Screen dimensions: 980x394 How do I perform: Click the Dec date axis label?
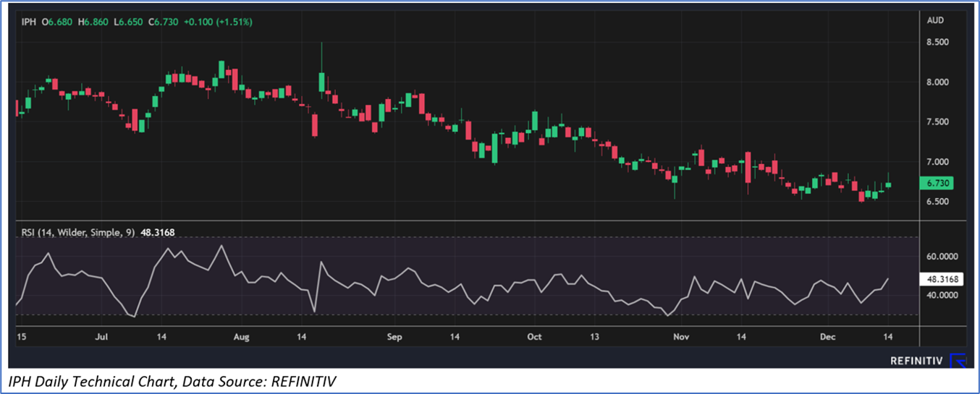click(x=829, y=337)
